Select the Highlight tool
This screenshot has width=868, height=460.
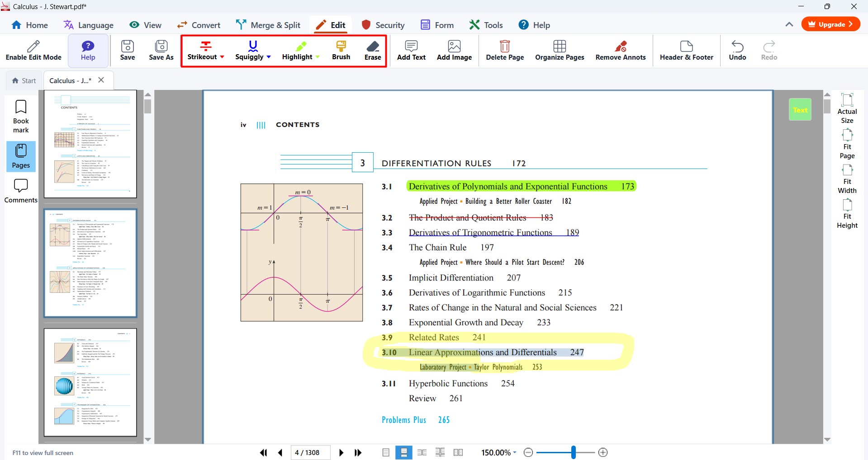point(297,50)
